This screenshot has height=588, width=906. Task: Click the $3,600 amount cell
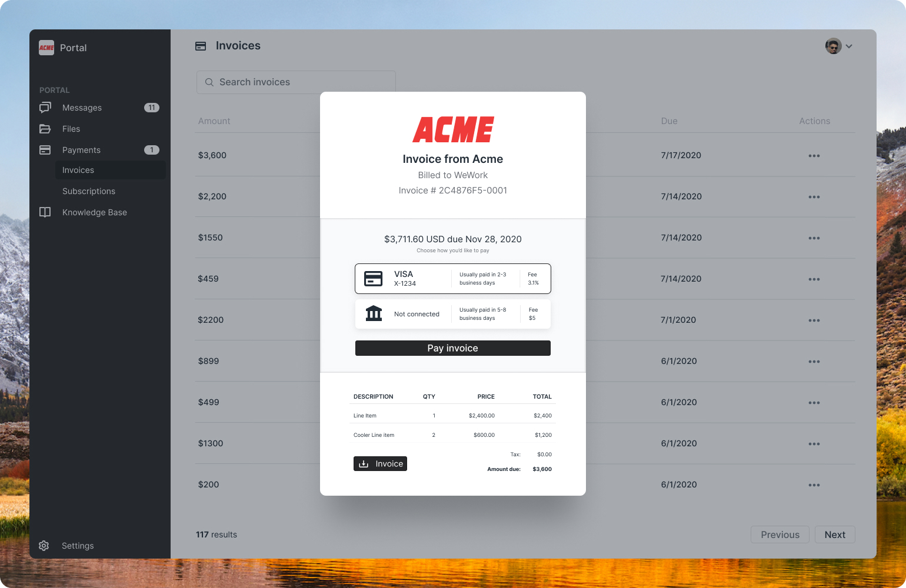coord(212,155)
